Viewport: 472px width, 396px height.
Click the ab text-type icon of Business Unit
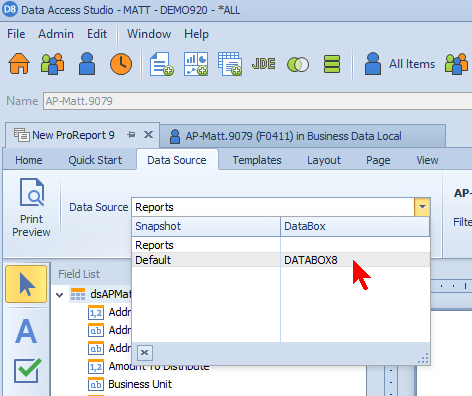[96, 384]
